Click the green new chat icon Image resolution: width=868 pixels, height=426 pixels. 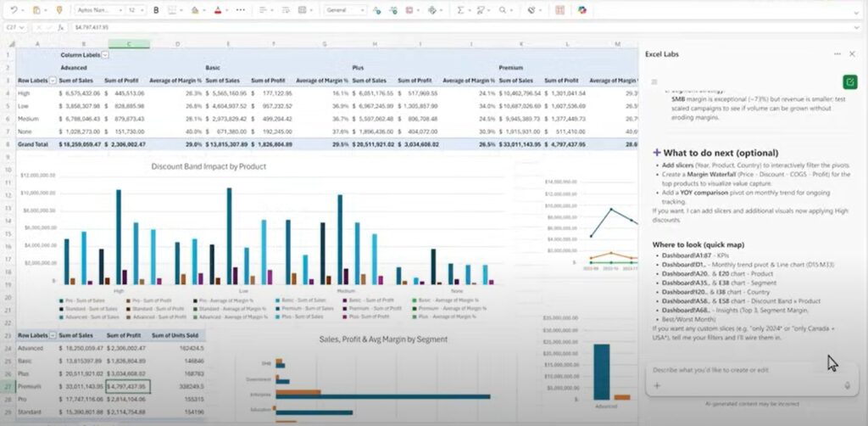click(849, 81)
